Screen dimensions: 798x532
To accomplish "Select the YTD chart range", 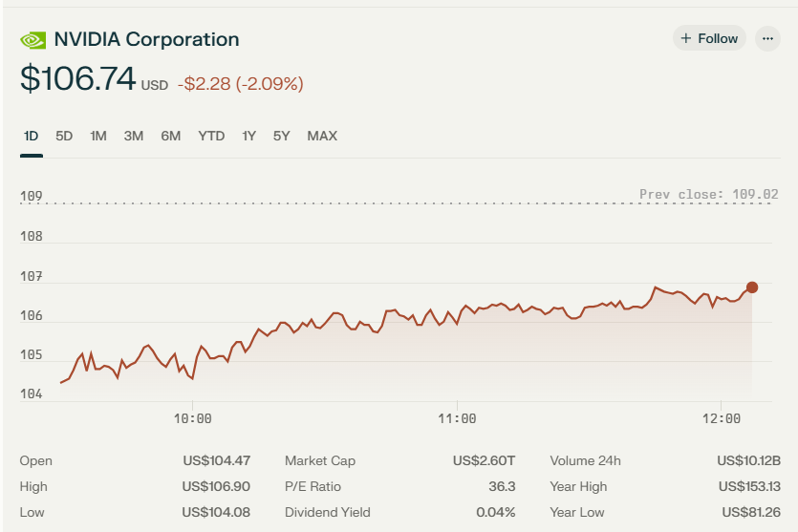I will pyautogui.click(x=211, y=136).
